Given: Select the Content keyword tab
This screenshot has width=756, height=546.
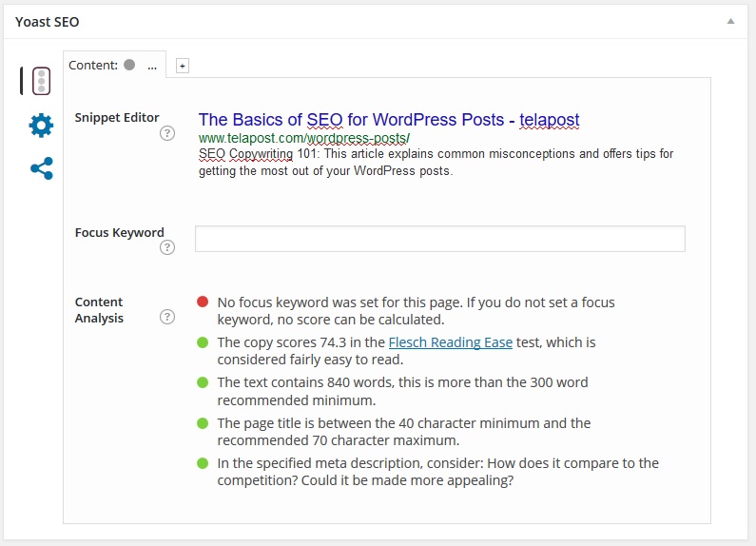Looking at the screenshot, I should point(114,65).
